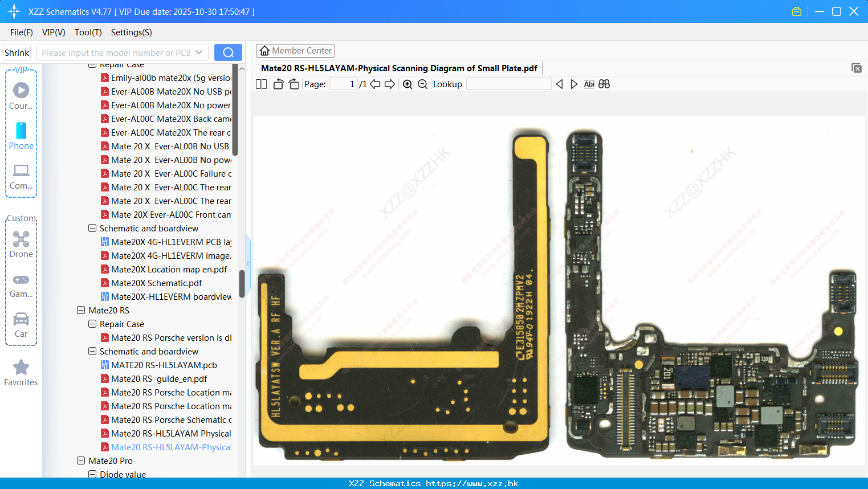Viewport: 868px width, 489px height.
Task: Open the Drone category
Action: pos(21,239)
